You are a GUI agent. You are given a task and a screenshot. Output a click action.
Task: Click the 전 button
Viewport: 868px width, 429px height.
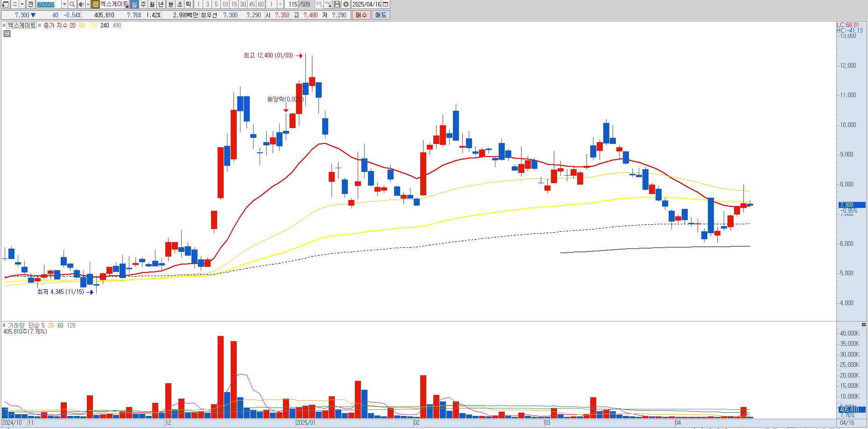(30, 4)
